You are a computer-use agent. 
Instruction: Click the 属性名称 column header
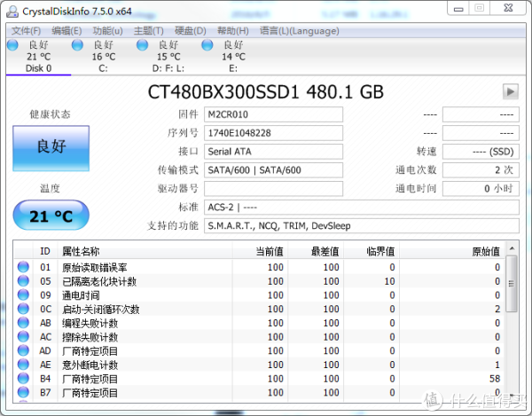145,251
